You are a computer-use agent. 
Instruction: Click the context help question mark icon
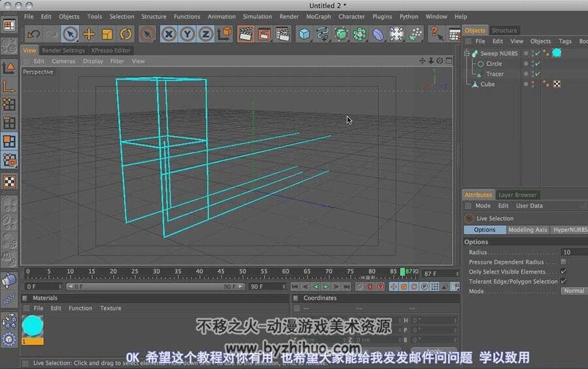[436, 34]
